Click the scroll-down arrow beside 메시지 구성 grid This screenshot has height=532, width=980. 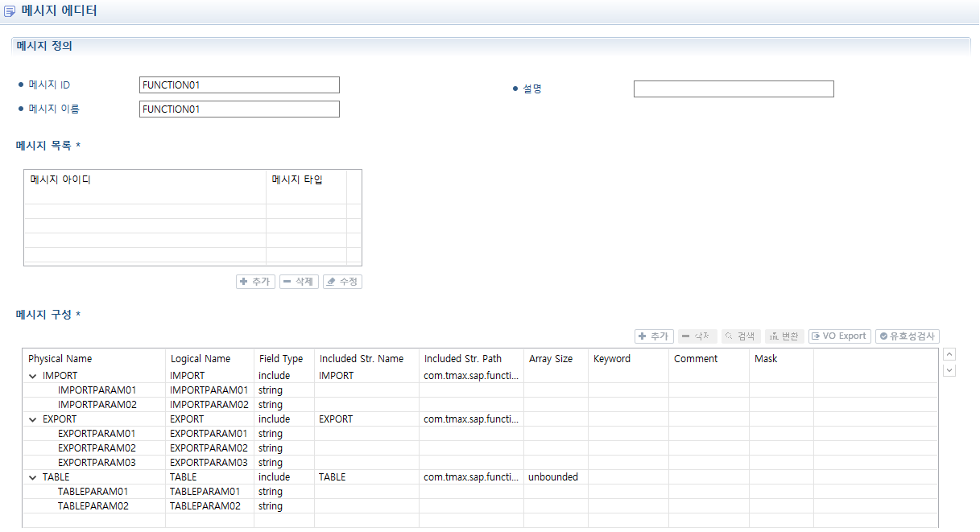click(949, 369)
